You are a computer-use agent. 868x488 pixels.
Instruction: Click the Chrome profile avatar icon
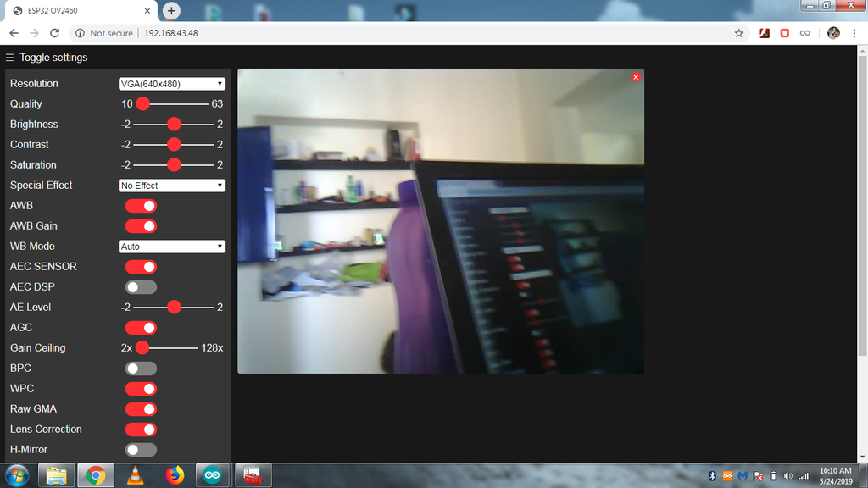[832, 33]
